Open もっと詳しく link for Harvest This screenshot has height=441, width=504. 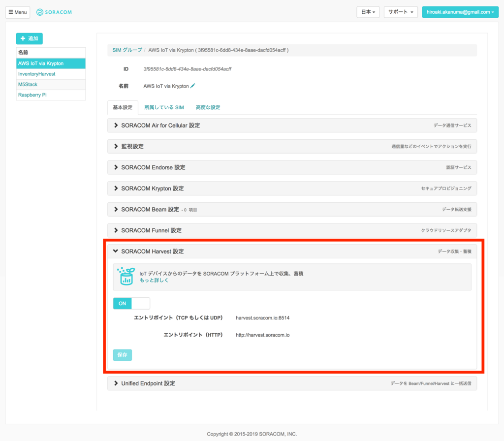[x=154, y=280]
